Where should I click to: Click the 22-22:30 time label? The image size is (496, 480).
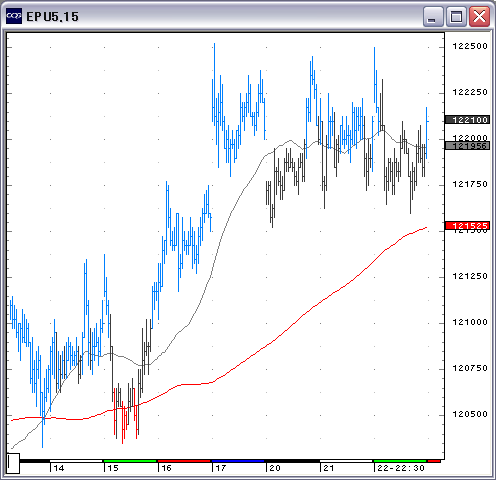(401, 468)
